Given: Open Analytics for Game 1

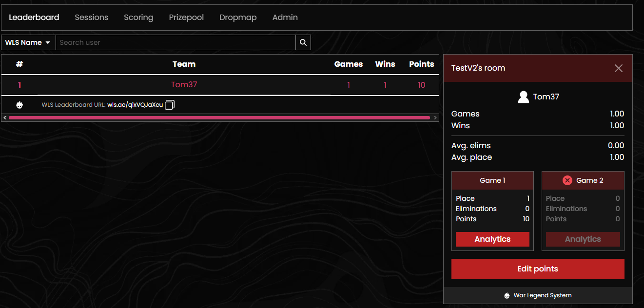Looking at the screenshot, I should pos(492,239).
